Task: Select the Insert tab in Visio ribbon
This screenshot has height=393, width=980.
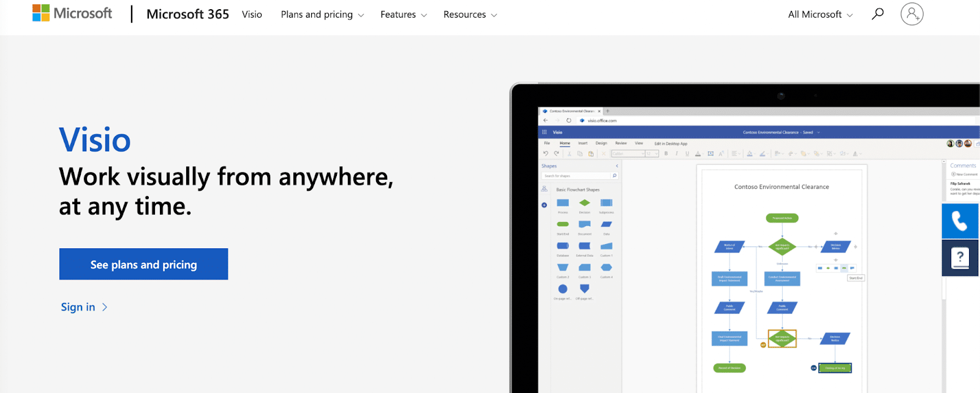Action: coord(582,143)
